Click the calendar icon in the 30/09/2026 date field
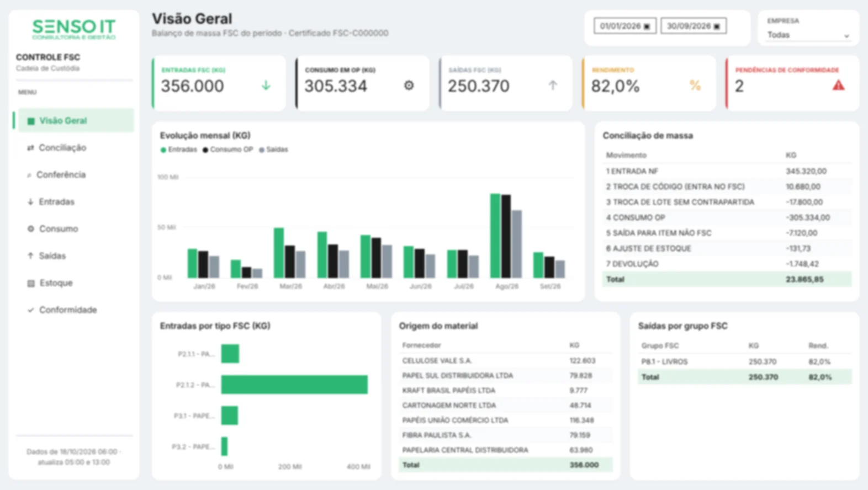Screen dimensions: 868x490 click(717, 26)
